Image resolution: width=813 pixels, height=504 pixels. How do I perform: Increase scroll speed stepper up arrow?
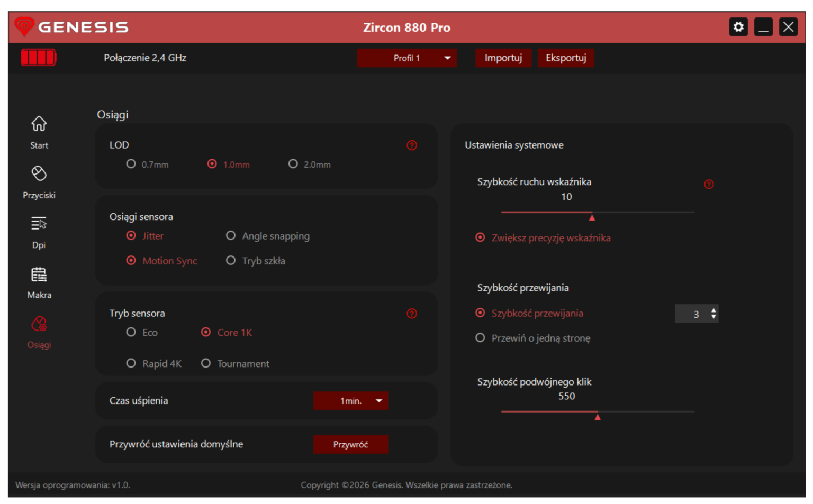pyautogui.click(x=713, y=310)
